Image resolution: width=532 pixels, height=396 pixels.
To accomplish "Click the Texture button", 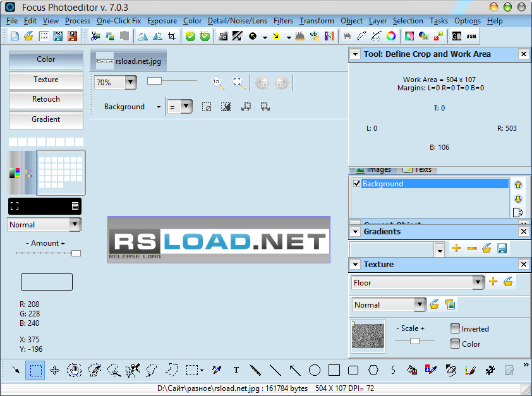I will click(45, 80).
